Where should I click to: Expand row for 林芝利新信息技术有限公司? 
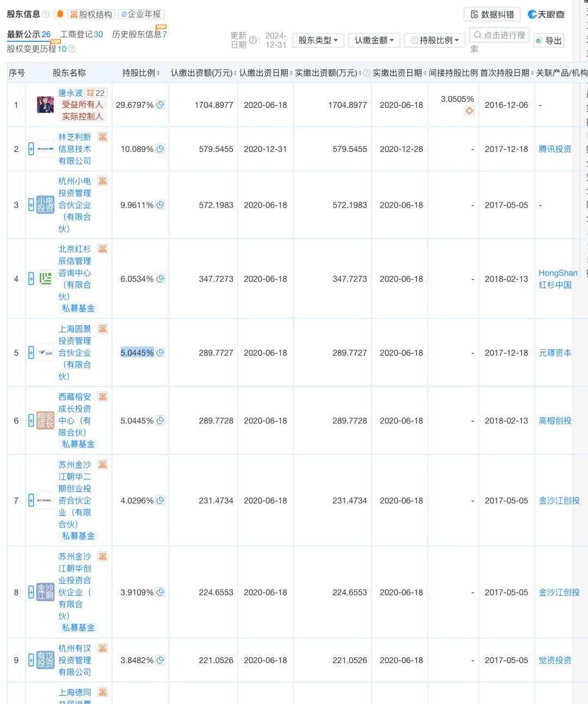(31, 149)
